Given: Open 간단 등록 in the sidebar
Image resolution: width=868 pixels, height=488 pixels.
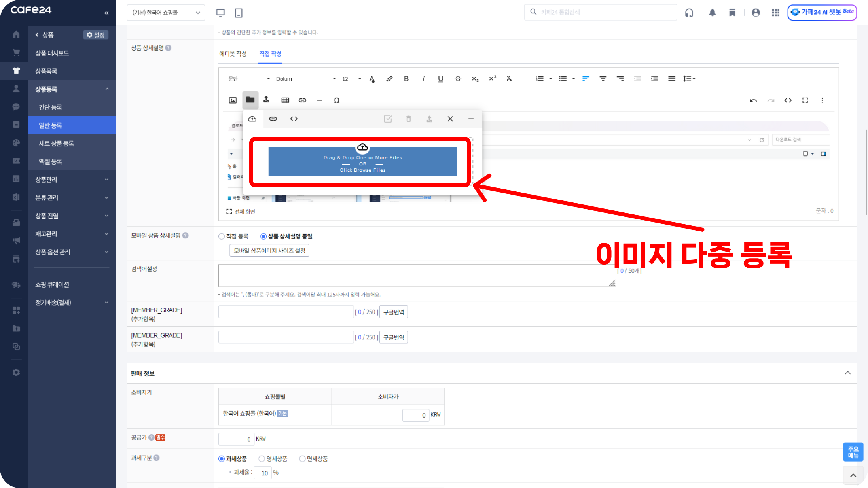Looking at the screenshot, I should (x=50, y=107).
